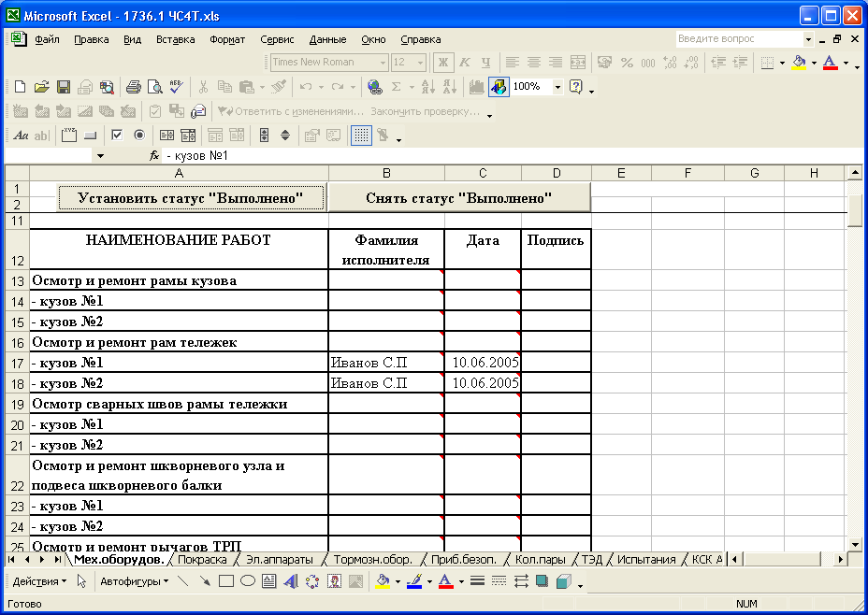Insert Check Box form control

pos(117,135)
